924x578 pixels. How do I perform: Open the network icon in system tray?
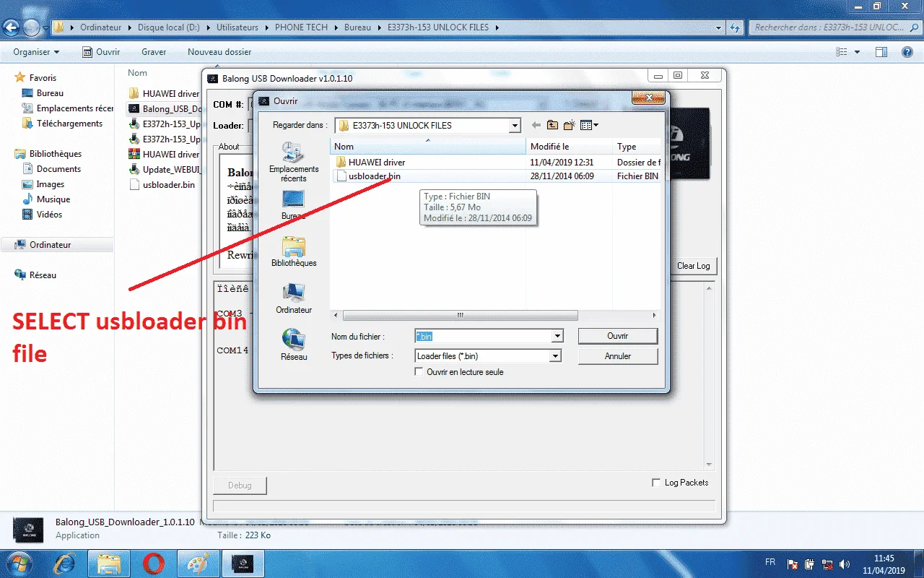pyautogui.click(x=827, y=564)
